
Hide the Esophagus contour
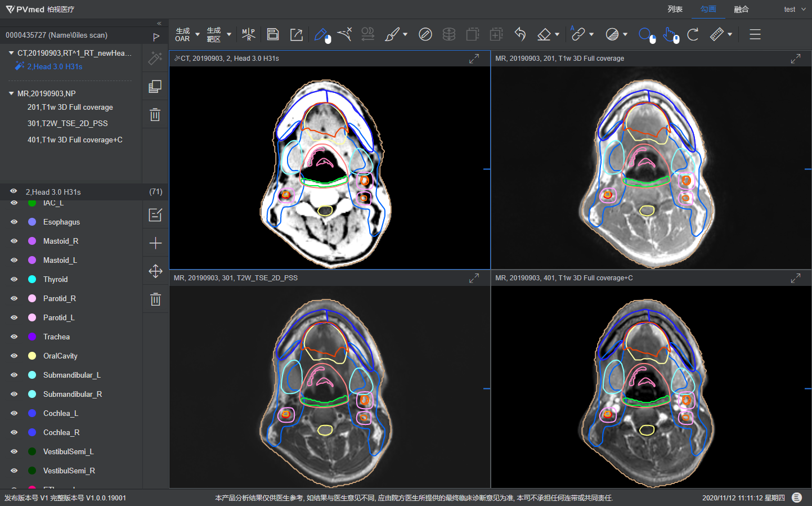pos(14,222)
